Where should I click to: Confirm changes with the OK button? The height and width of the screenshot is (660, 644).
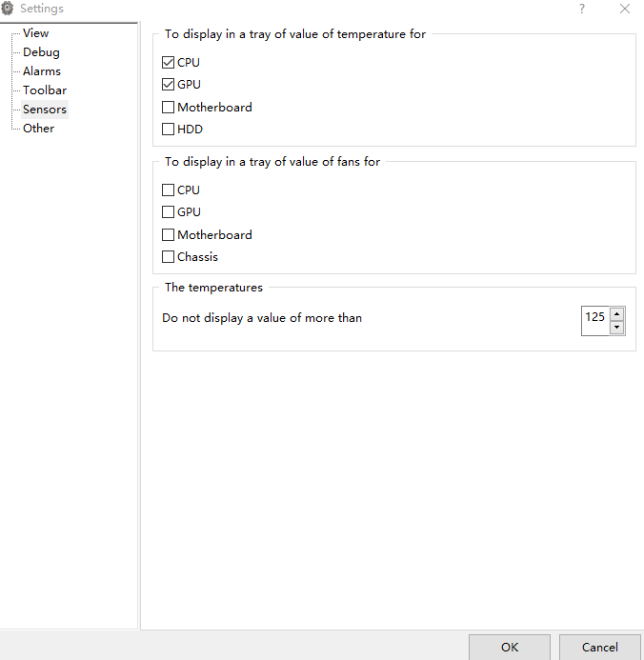tap(510, 647)
